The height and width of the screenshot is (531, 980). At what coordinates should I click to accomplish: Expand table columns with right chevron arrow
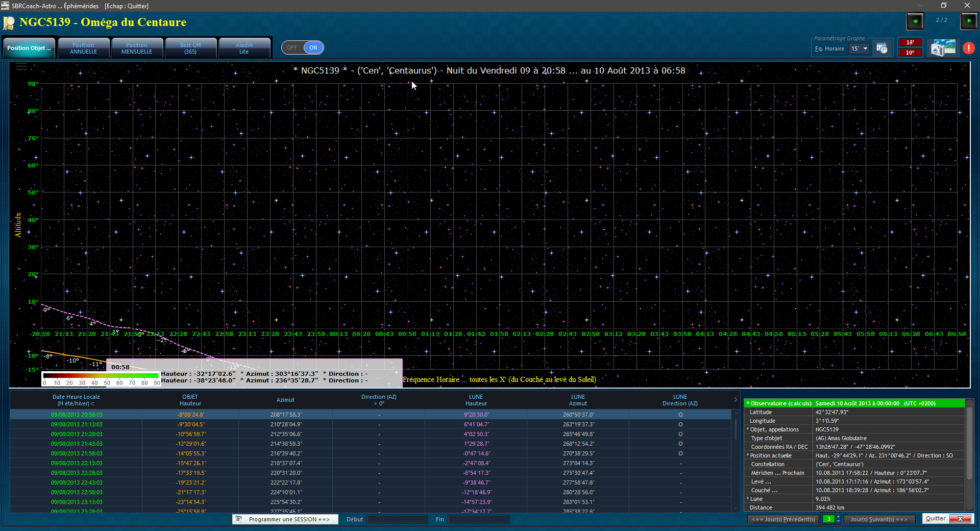(736, 400)
